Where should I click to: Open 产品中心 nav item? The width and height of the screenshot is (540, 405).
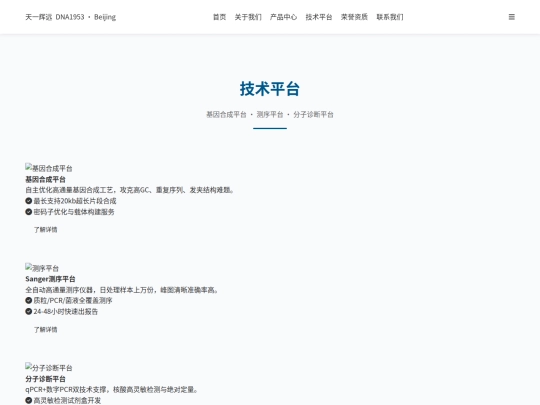283,17
